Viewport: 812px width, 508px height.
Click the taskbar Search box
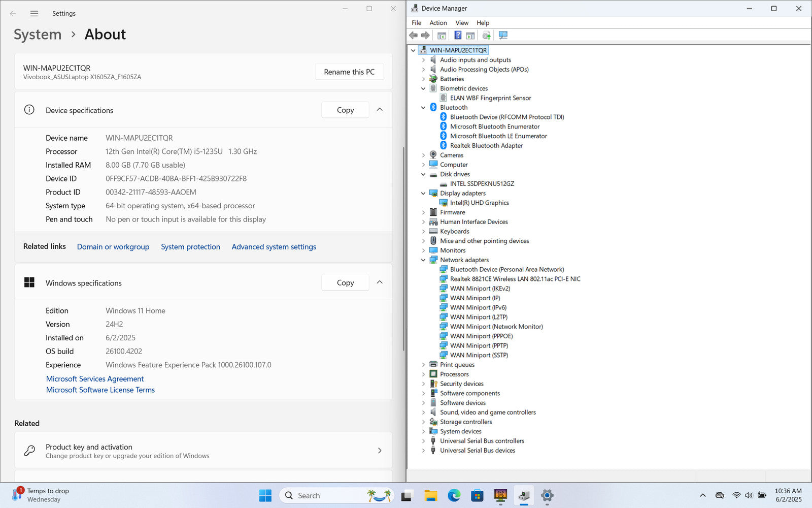(337, 495)
